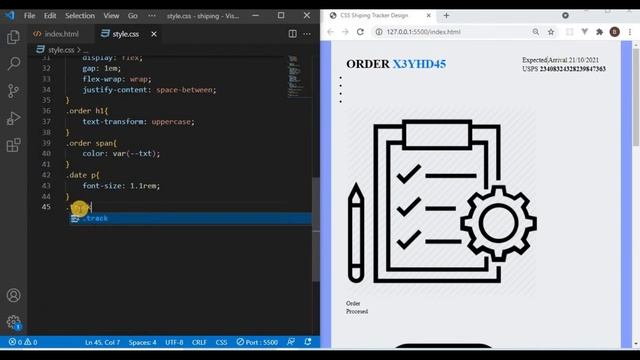The height and width of the screenshot is (360, 640).
Task: Click 'color: var(--txt);' code line
Action: click(121, 154)
